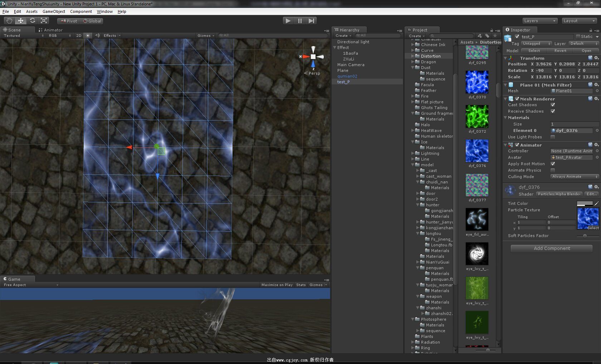Click the Step frame button
The height and width of the screenshot is (364, 601).
tap(312, 21)
